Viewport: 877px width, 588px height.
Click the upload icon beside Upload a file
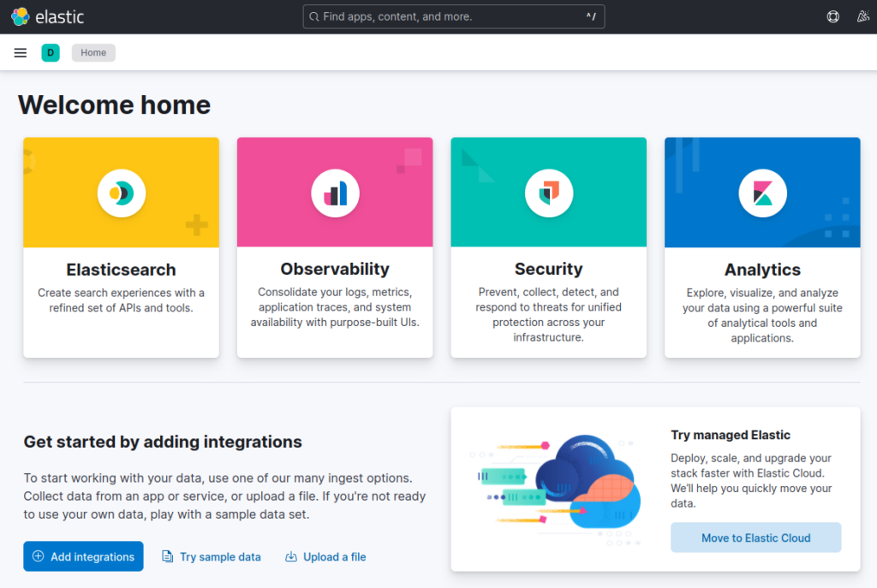[x=291, y=556]
